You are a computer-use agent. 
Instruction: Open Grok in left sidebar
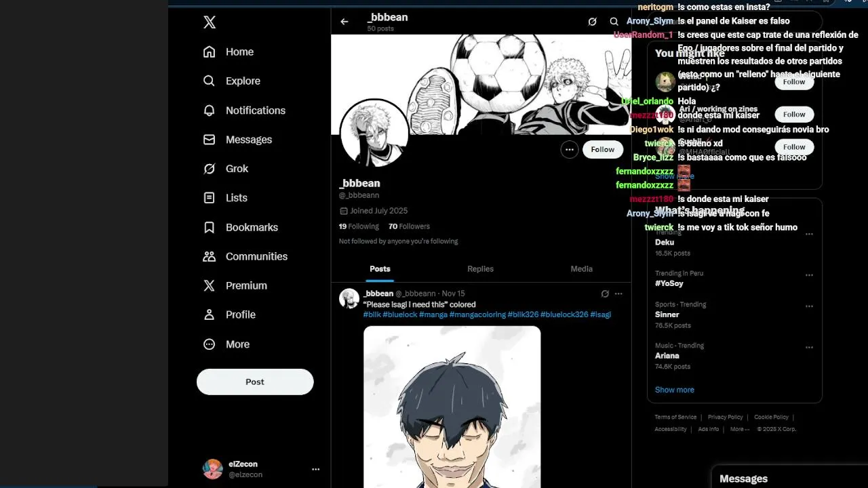[226, 169]
